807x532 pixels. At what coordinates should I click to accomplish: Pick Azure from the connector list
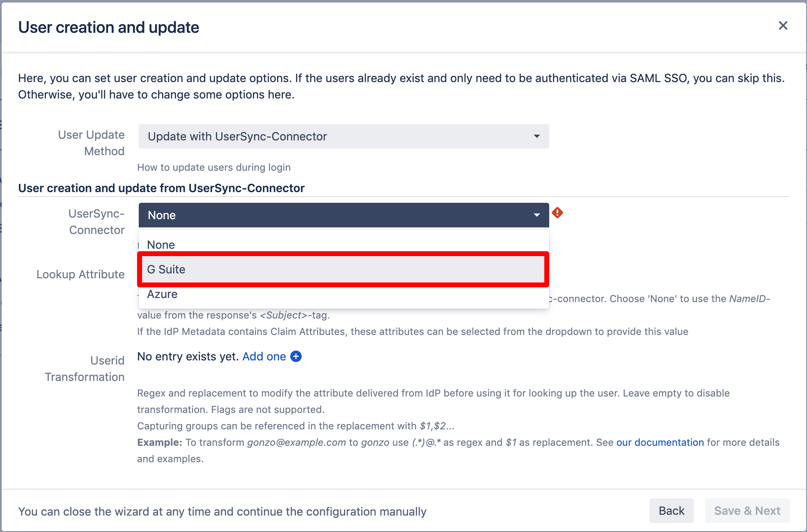[163, 294]
